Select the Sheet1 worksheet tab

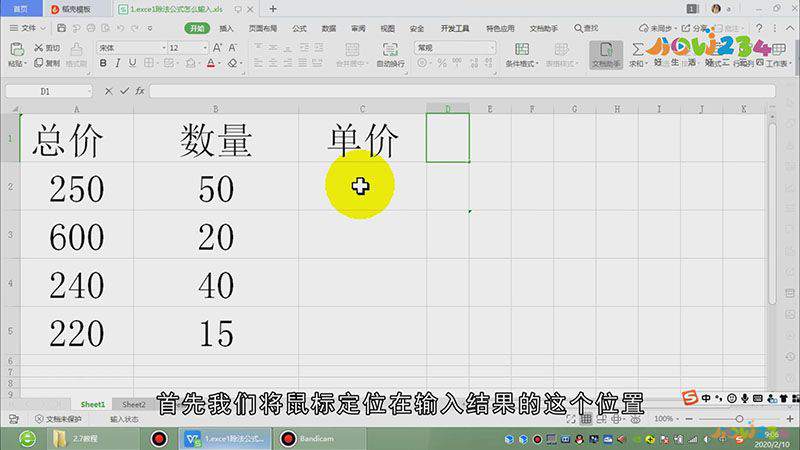click(x=92, y=404)
